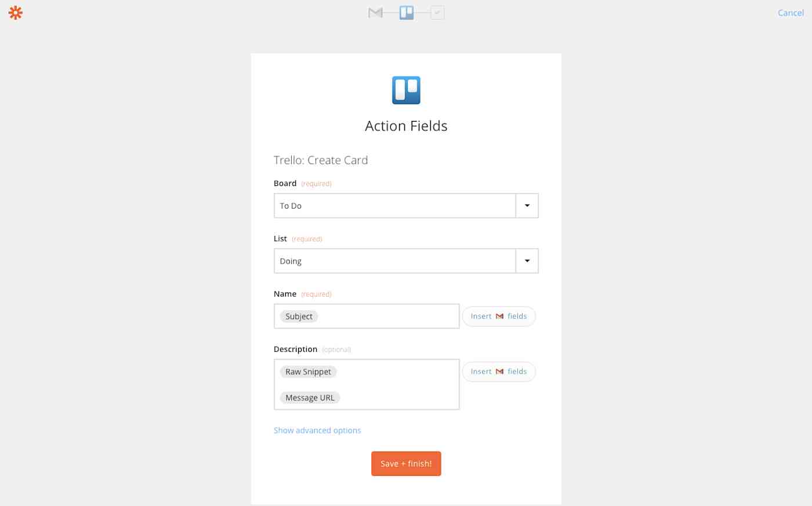This screenshot has width=812, height=506.
Task: Select the Trello action step icon
Action: [406, 12]
